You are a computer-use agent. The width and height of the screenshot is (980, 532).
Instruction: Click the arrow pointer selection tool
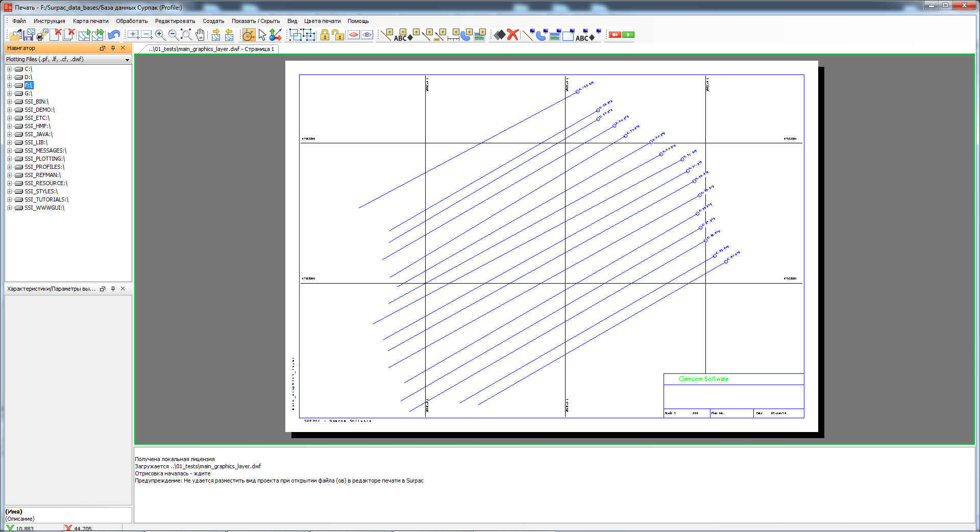pos(262,35)
